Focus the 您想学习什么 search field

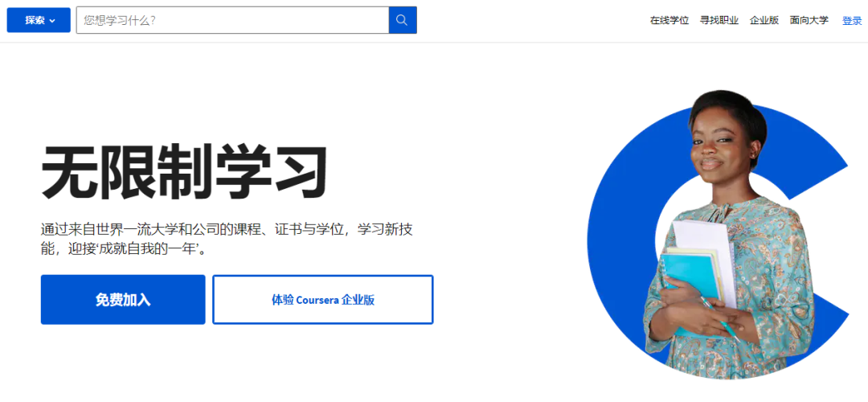(x=232, y=20)
